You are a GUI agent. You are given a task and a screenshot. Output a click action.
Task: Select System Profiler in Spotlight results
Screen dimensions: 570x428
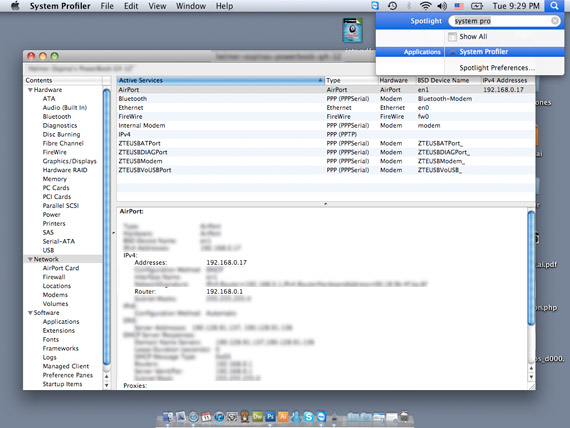483,52
